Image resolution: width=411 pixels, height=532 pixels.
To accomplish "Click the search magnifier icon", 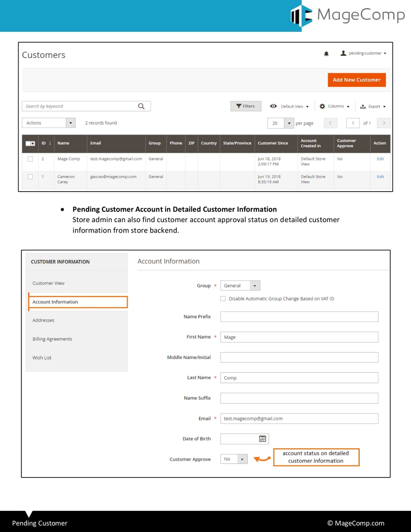I will 141,106.
